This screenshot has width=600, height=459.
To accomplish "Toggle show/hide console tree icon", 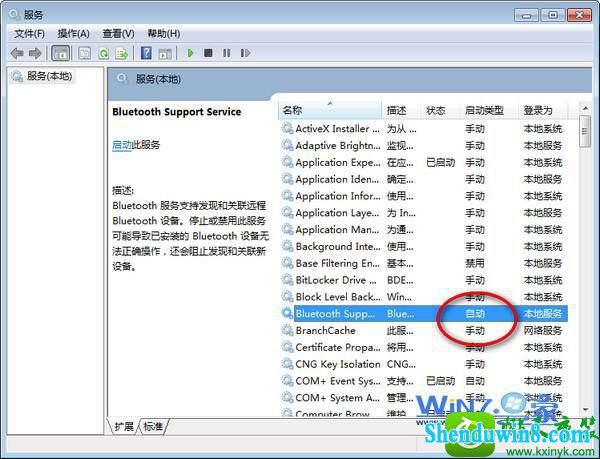I will 61,53.
